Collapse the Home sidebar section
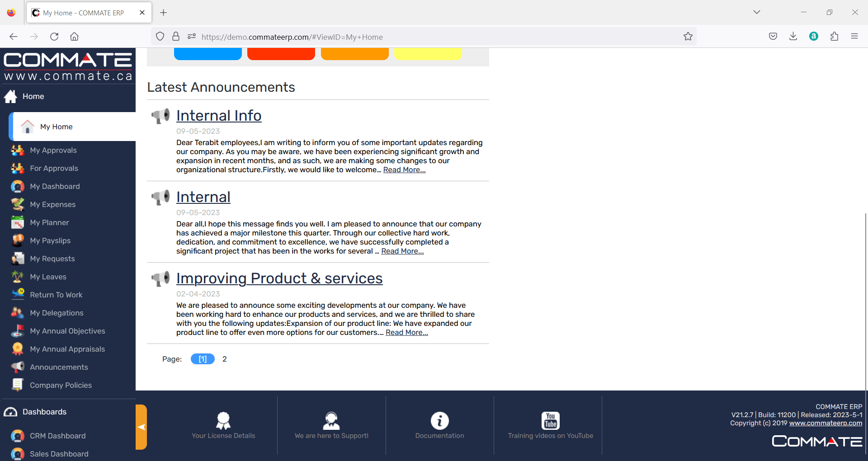868x461 pixels. pos(33,96)
